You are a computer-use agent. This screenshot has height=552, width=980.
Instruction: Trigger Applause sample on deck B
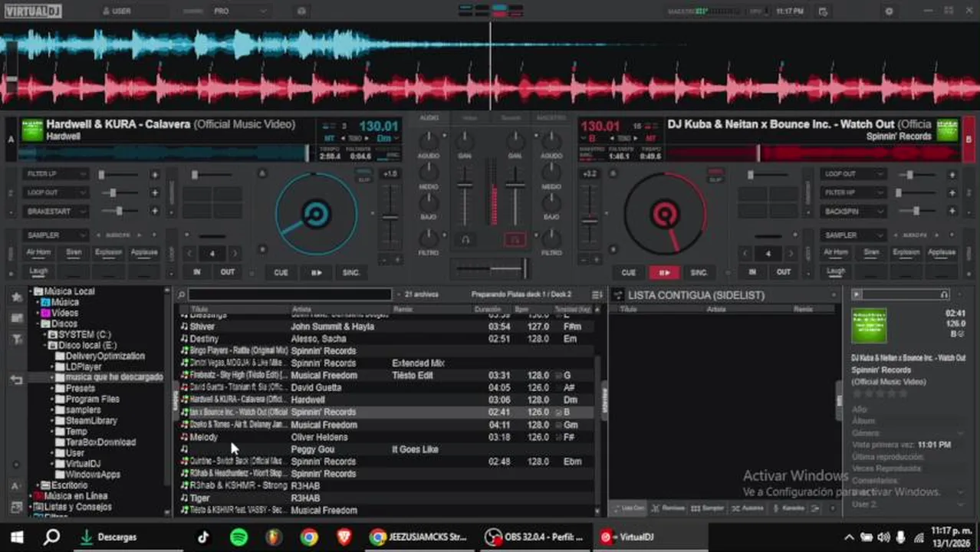[942, 252]
